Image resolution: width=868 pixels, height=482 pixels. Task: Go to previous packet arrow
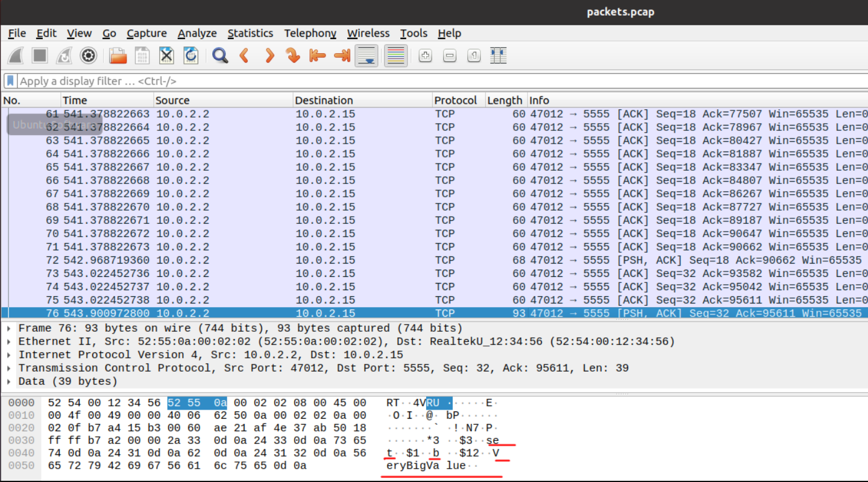click(244, 56)
